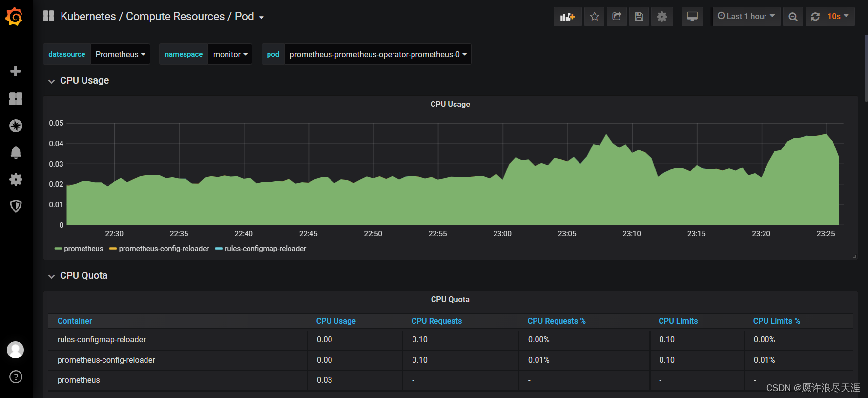
Task: Open the Help question mark icon
Action: coord(16,377)
